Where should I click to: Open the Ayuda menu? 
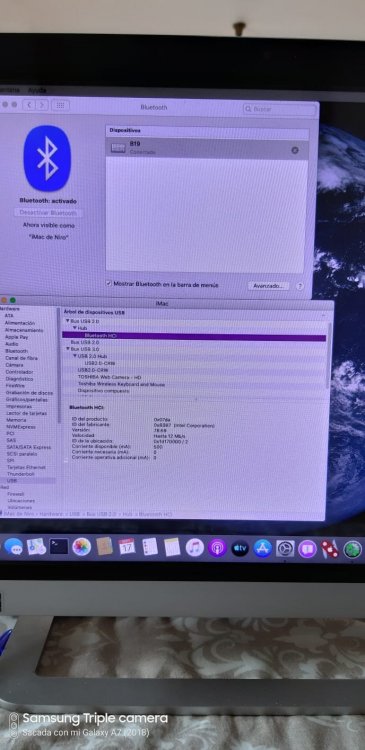[37, 90]
